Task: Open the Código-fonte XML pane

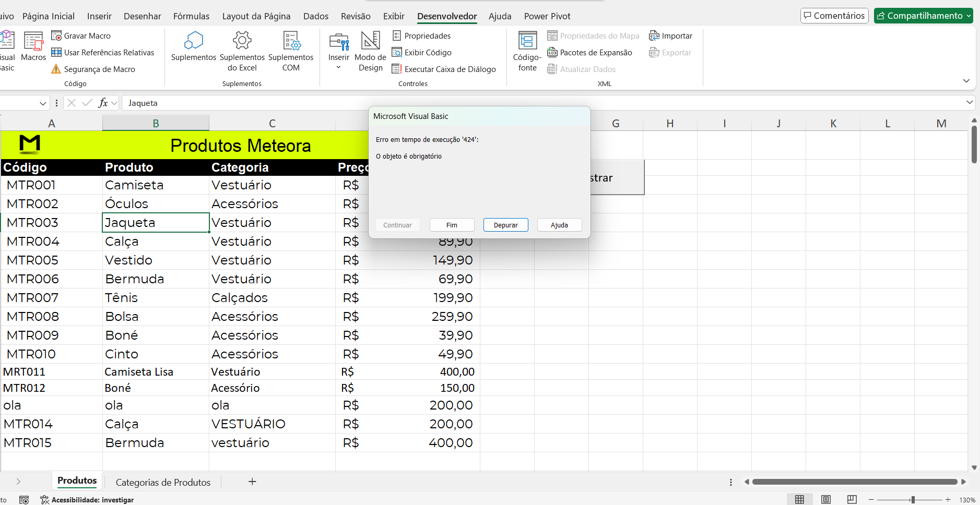Action: 527,51
